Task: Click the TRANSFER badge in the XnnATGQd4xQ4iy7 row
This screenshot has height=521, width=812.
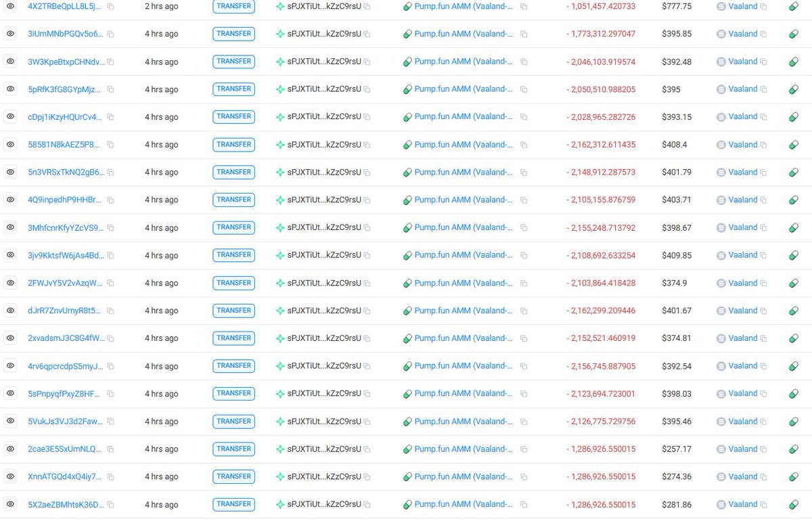Action: point(233,476)
